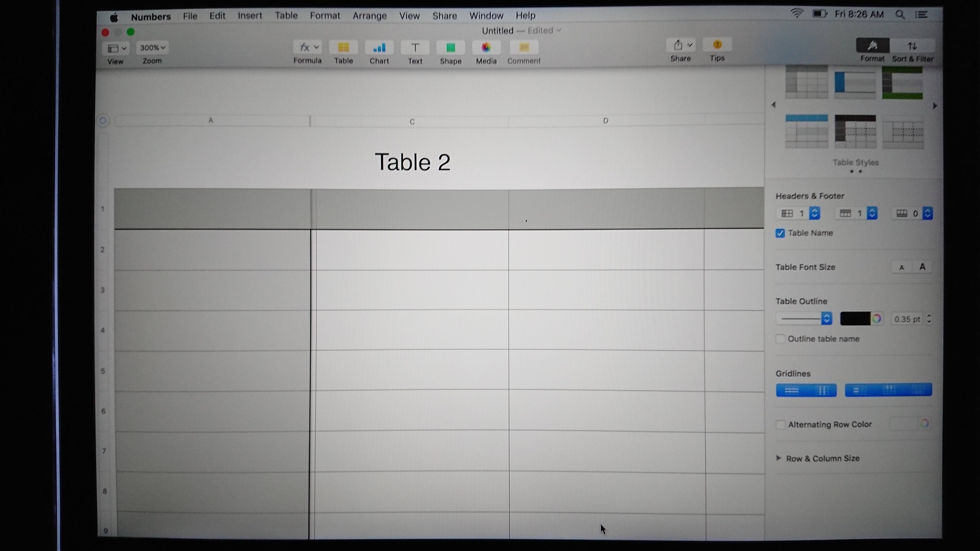
Task: Open the Arrange menu
Action: click(369, 16)
